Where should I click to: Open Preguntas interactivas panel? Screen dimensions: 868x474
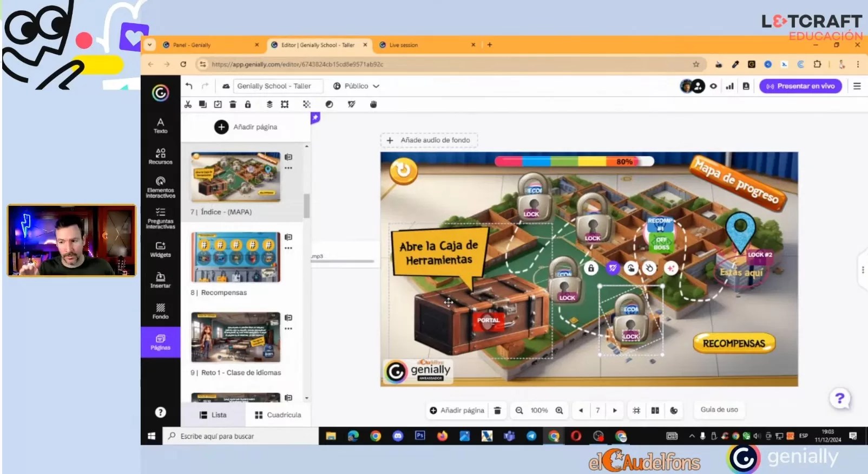(x=160, y=218)
